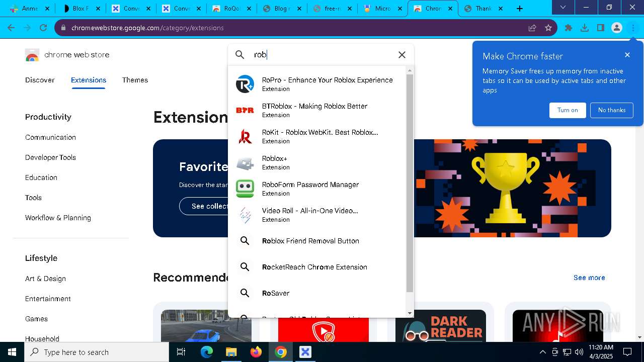Select RoboForm Password Manager text

310,185
